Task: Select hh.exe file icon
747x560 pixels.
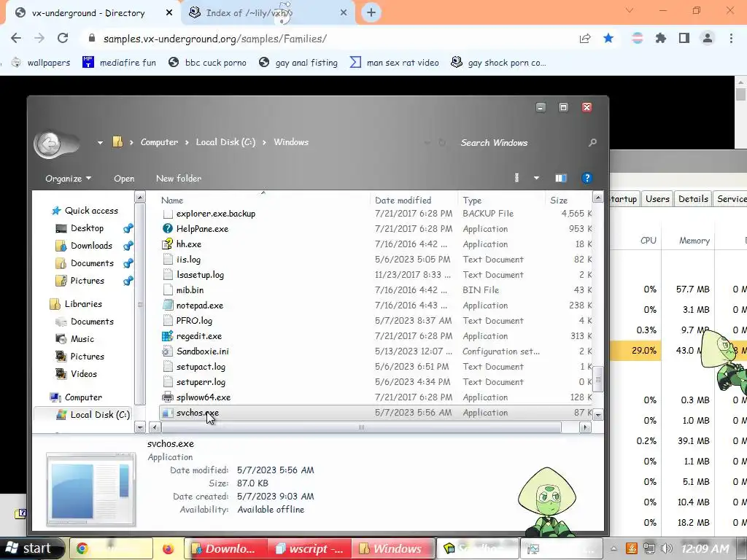Action: 167,244
